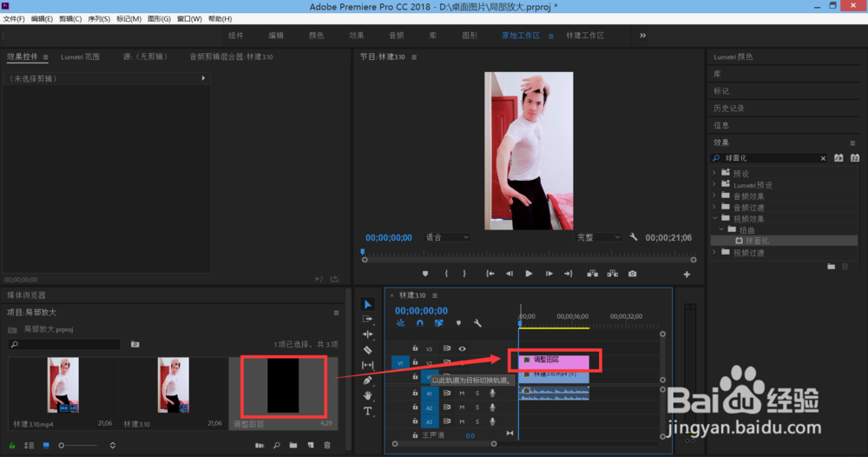This screenshot has height=457, width=868.
Task: Open the 适合 zoom level dropdown
Action: click(x=447, y=237)
